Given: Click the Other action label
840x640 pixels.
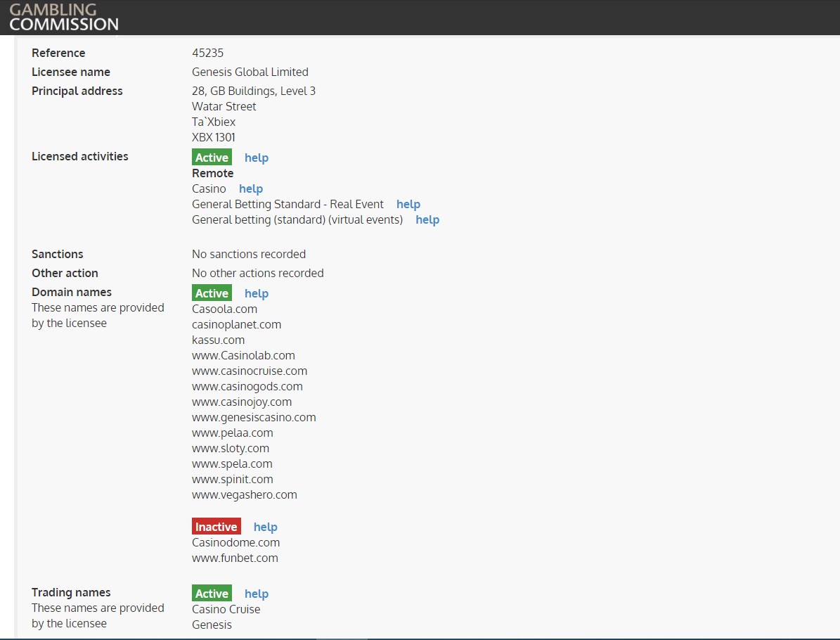Looking at the screenshot, I should pyautogui.click(x=65, y=274).
